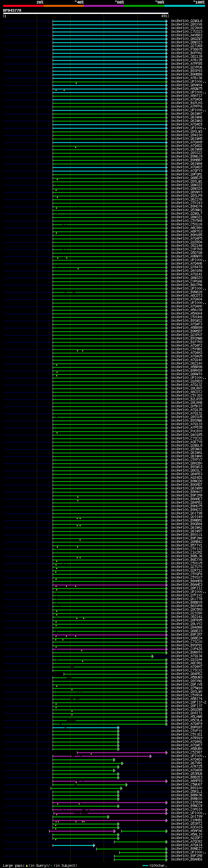Click the white query sequence bar

click(85, 14)
